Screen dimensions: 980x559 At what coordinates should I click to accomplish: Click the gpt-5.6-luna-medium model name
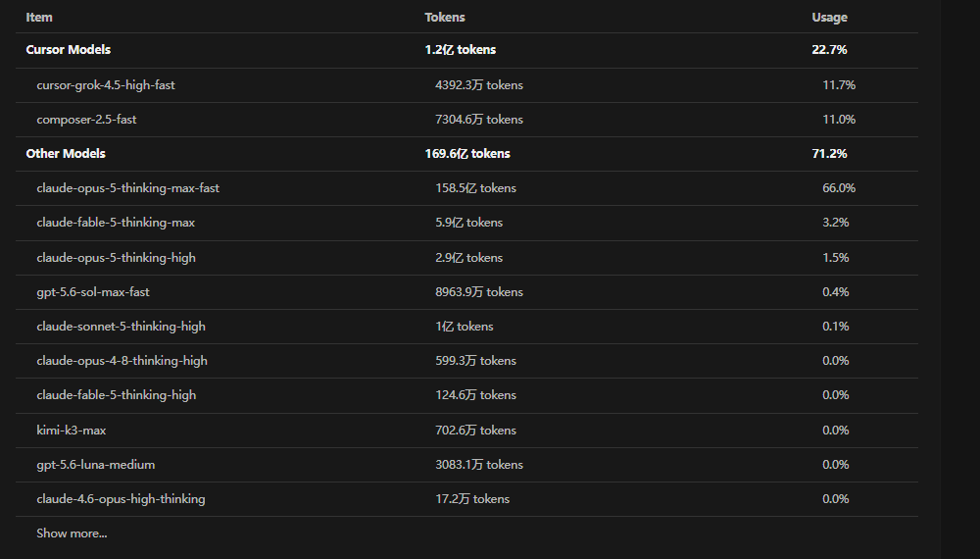point(96,465)
